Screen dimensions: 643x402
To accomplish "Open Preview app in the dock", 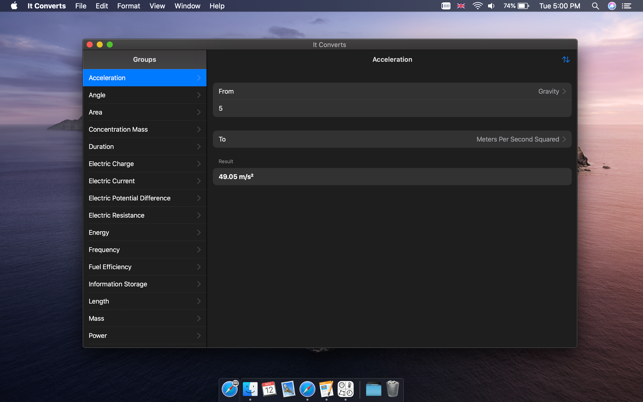I will point(288,389).
